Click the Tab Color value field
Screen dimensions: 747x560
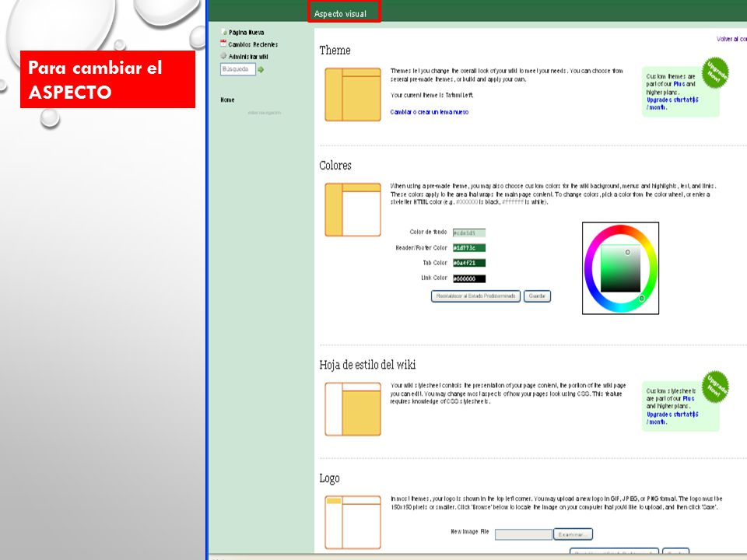tap(468, 263)
